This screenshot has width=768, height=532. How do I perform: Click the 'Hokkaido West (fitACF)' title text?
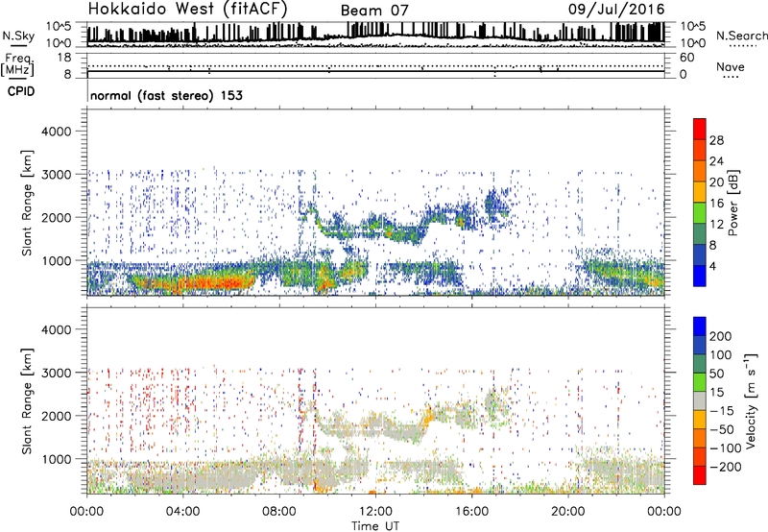(187, 9)
